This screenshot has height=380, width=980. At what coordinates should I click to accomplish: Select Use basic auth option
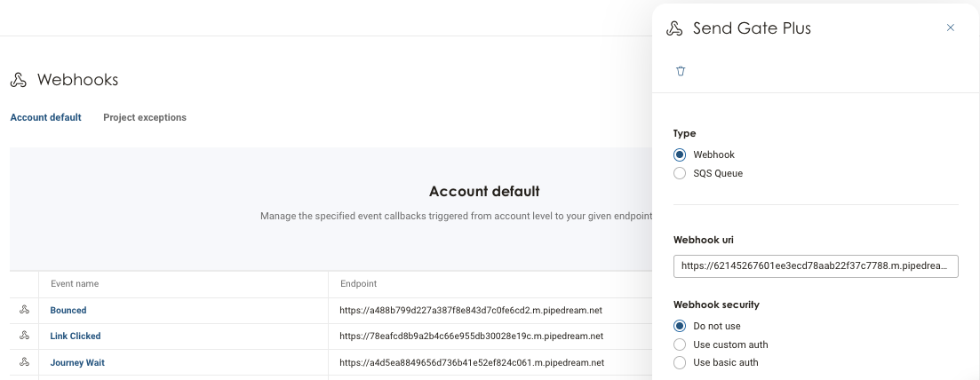[x=680, y=362]
